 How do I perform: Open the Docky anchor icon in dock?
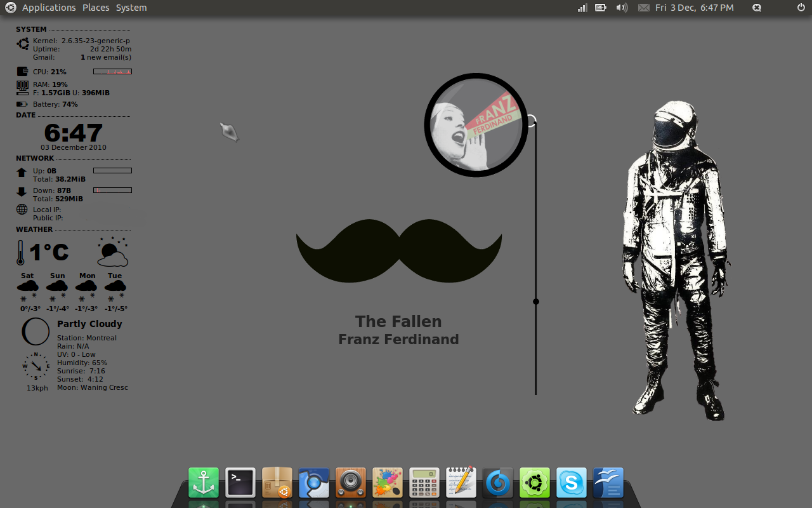[204, 483]
